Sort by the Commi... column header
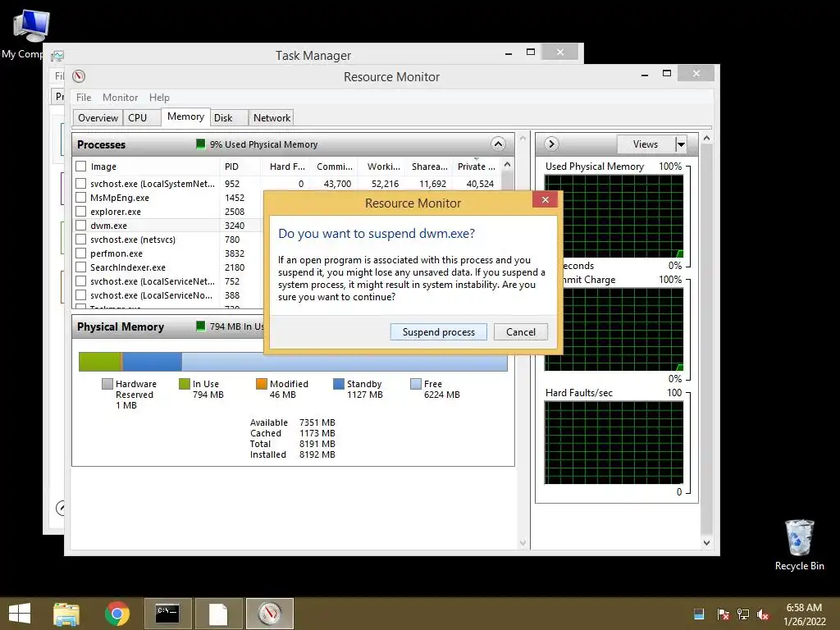This screenshot has width=840, height=630. (x=333, y=167)
